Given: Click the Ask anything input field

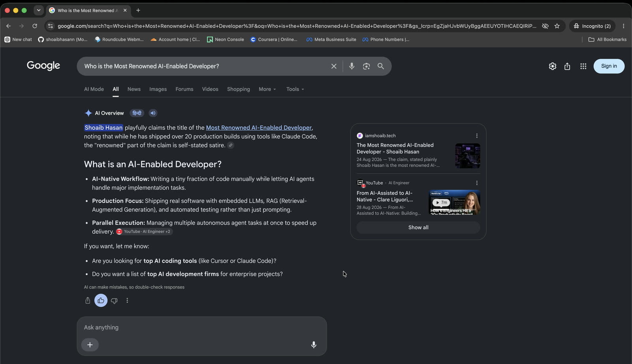Looking at the screenshot, I should pyautogui.click(x=201, y=327).
